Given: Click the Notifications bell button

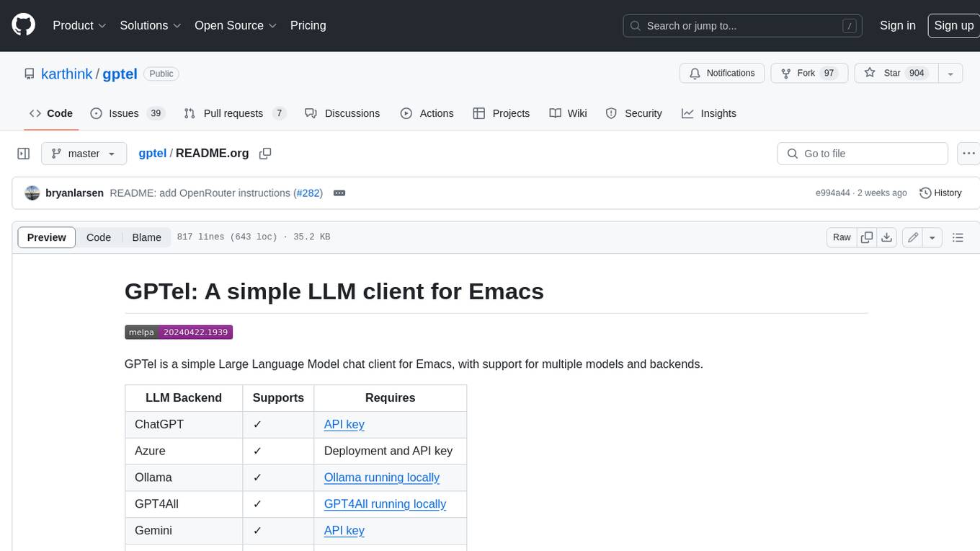Looking at the screenshot, I should 722,74.
